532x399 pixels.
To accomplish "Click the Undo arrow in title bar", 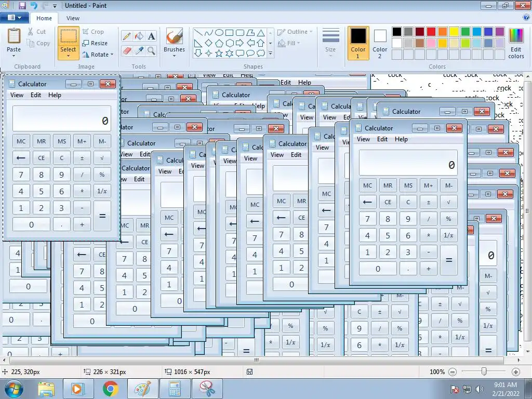I will [x=34, y=5].
